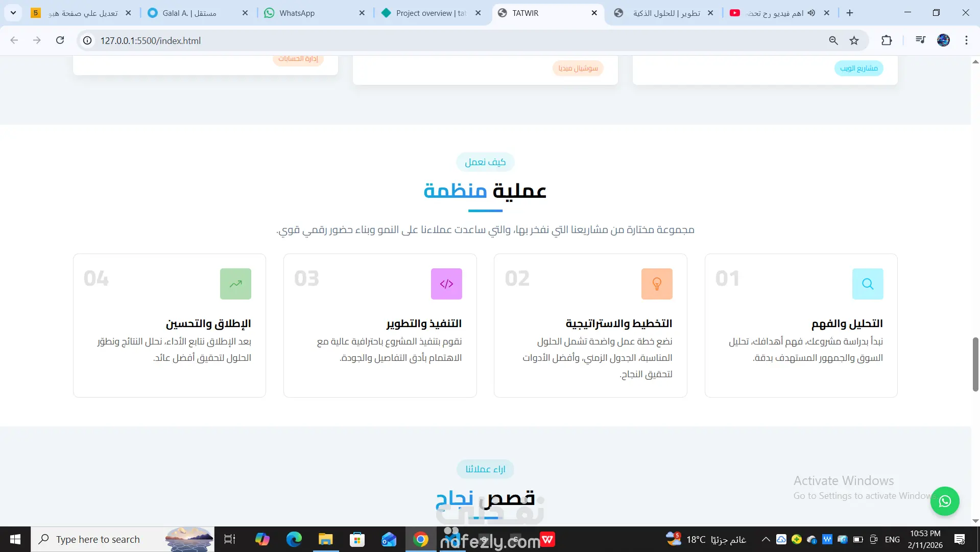Select heading التنفيذ والتطوير
980x552 pixels.
click(424, 324)
